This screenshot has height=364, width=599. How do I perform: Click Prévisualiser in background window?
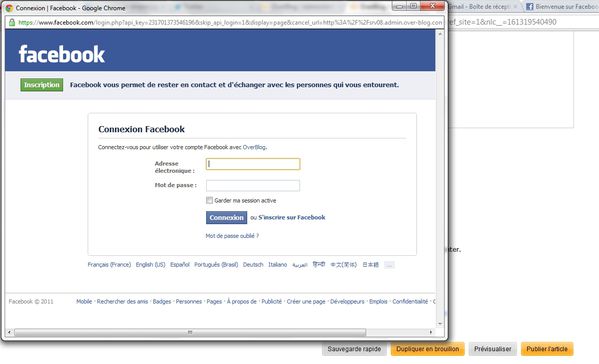(492, 349)
